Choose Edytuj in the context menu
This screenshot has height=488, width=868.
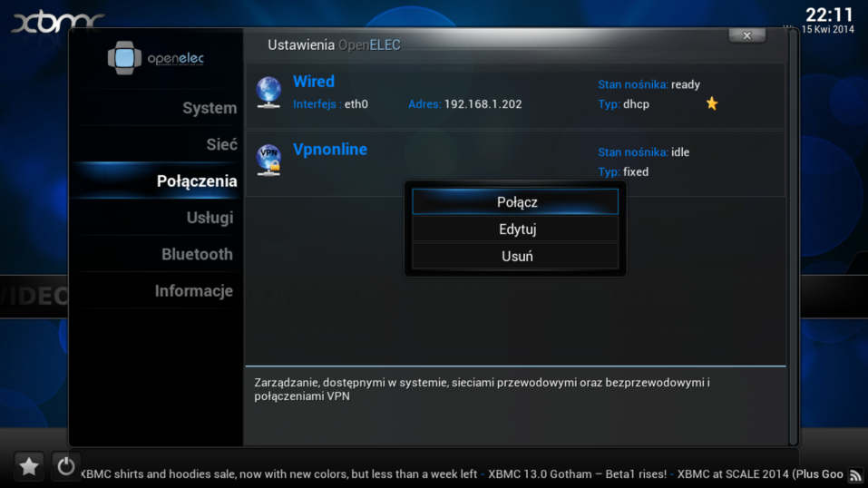pos(515,229)
